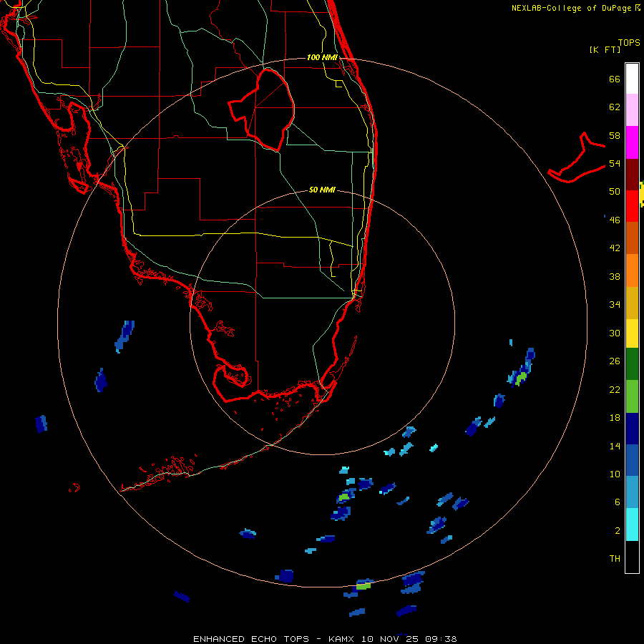This screenshot has width=644, height=644.
Task: Click the dark orange legend swatch
Action: point(632,238)
